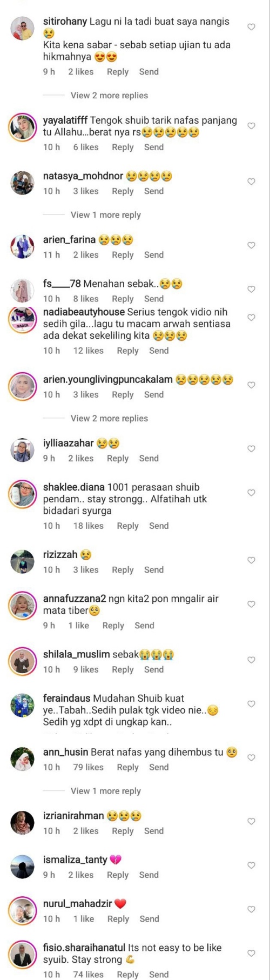Tap heart next to fisio.sharaihanatul comment
270x980 pixels.
(251, 954)
